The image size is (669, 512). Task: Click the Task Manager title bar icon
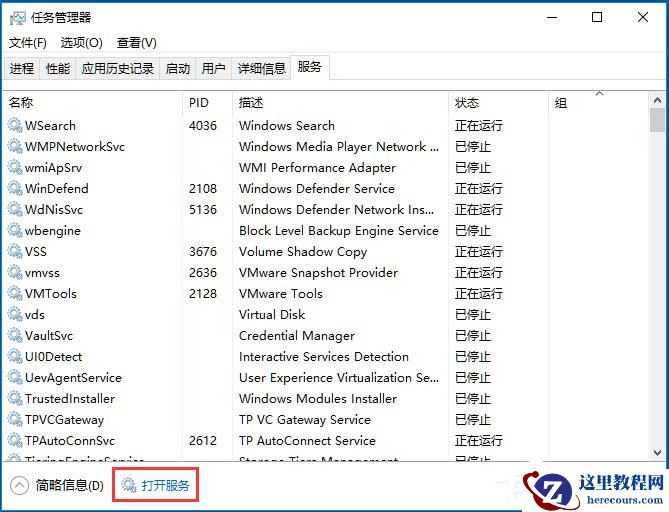17,18
